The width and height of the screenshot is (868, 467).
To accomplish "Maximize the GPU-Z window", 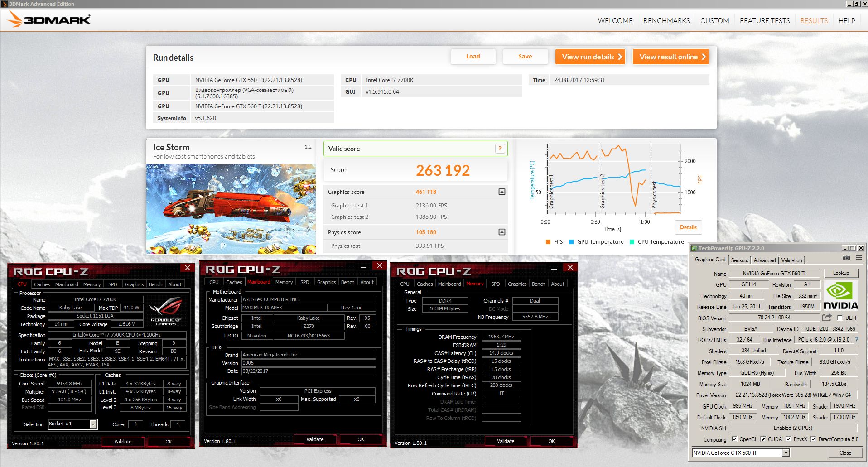I will 853,248.
